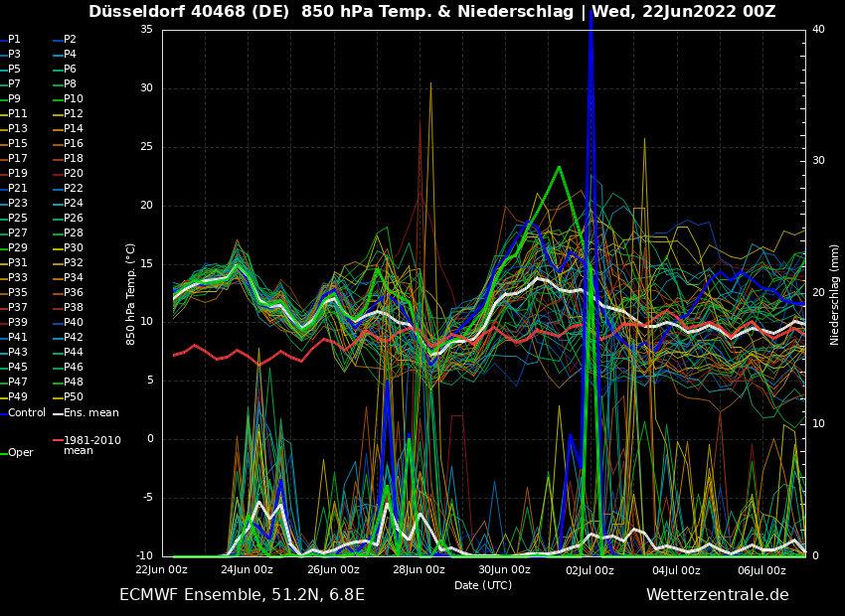This screenshot has height=616, width=845.
Task: Select the Ens. mean legend entry
Action: pos(90,412)
